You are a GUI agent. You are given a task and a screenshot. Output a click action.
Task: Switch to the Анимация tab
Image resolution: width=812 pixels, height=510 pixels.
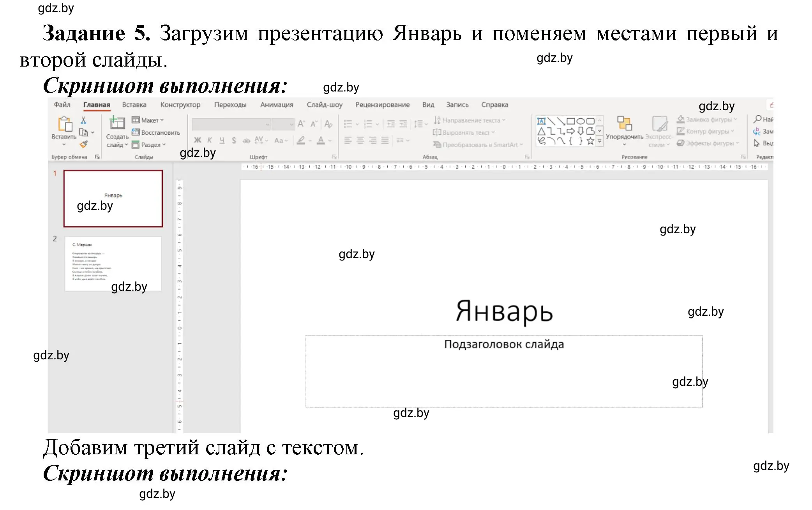point(277,105)
